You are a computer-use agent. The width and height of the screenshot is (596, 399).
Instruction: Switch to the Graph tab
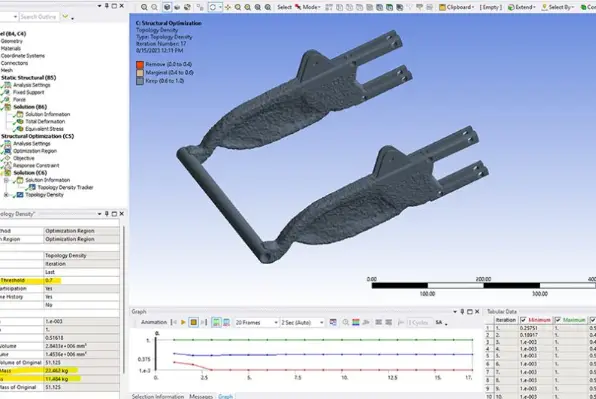pyautogui.click(x=225, y=396)
